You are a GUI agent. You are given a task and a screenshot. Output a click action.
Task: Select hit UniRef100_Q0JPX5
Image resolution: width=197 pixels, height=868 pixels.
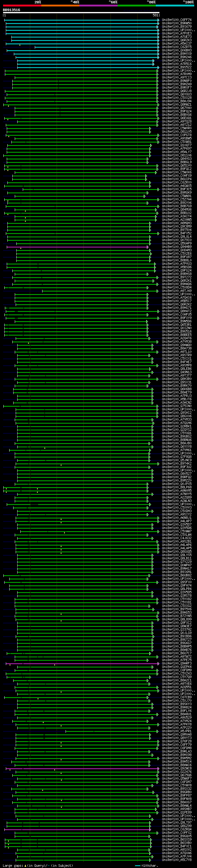pos(177,484)
